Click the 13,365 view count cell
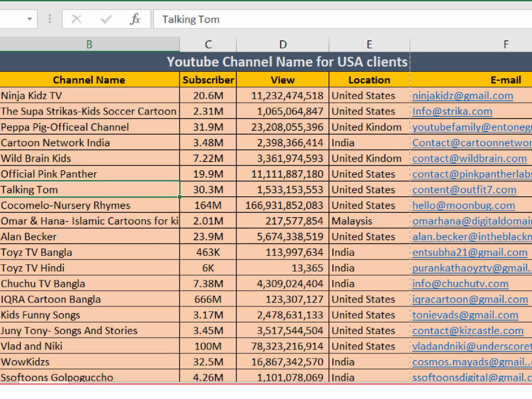The image size is (532, 399). coord(282,268)
